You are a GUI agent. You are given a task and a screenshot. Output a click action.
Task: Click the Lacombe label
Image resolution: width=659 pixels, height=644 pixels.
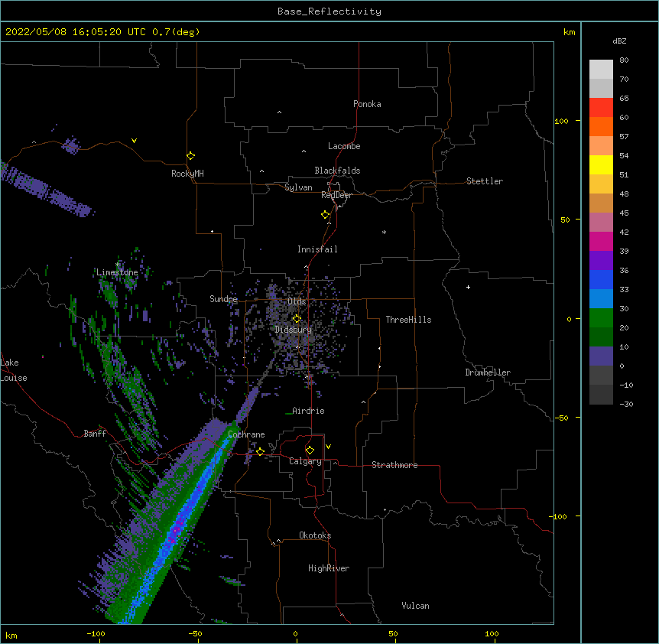[x=344, y=146]
